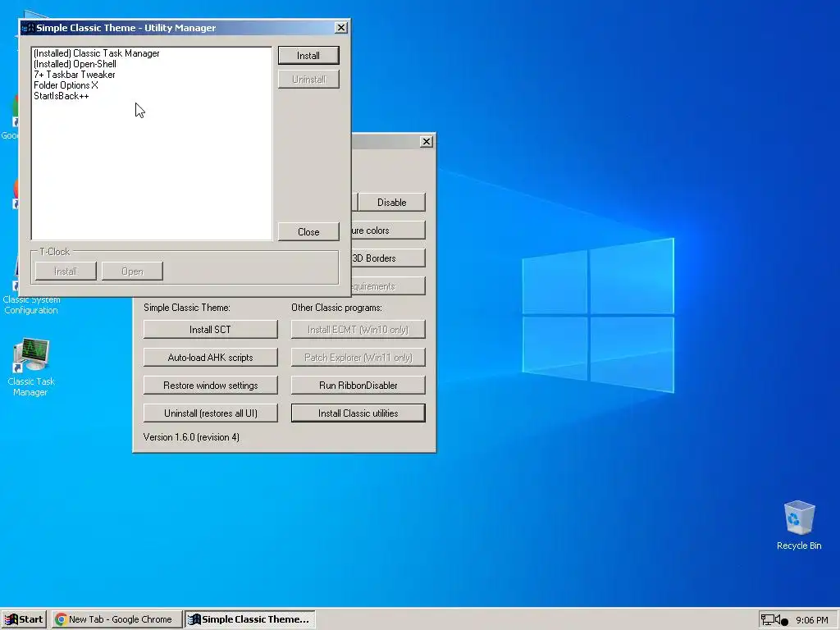Viewport: 840px width, 630px height.
Task: Close the Utility Manager window
Action: [340, 28]
